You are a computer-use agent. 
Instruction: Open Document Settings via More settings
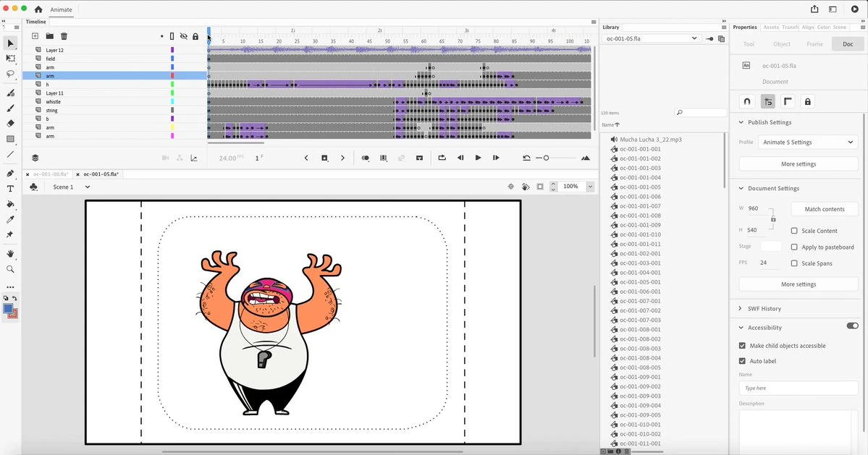pos(798,284)
